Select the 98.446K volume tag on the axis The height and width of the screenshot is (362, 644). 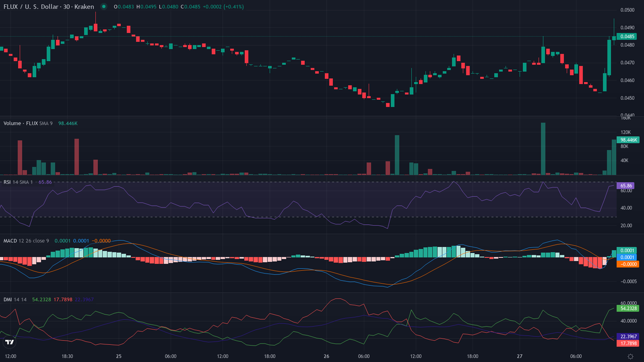click(x=628, y=139)
